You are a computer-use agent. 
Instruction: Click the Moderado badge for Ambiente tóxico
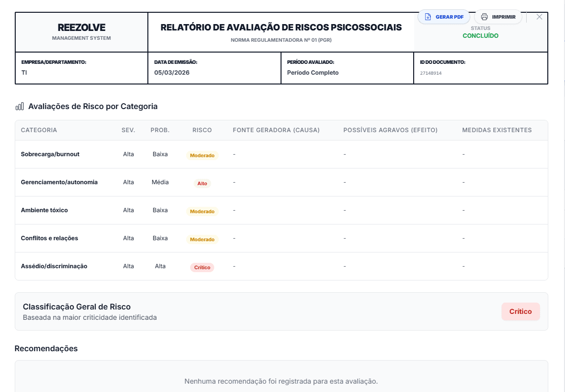[201, 211]
